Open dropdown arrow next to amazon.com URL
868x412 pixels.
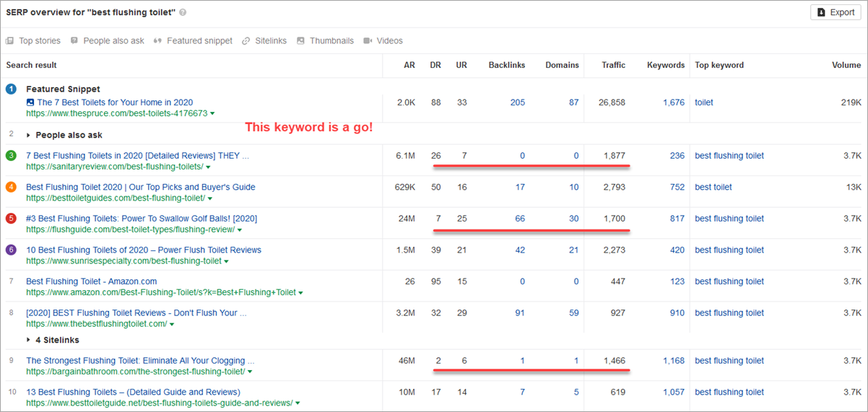(x=300, y=293)
